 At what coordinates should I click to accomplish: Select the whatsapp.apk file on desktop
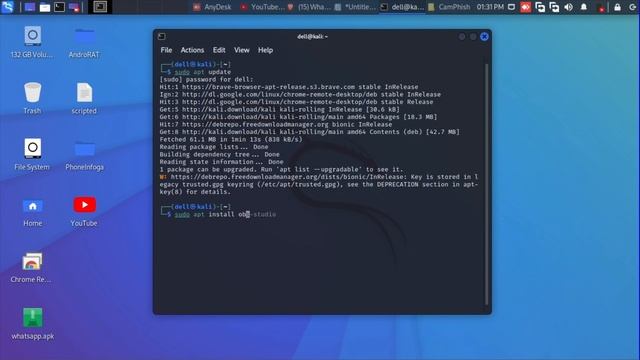coord(33,324)
